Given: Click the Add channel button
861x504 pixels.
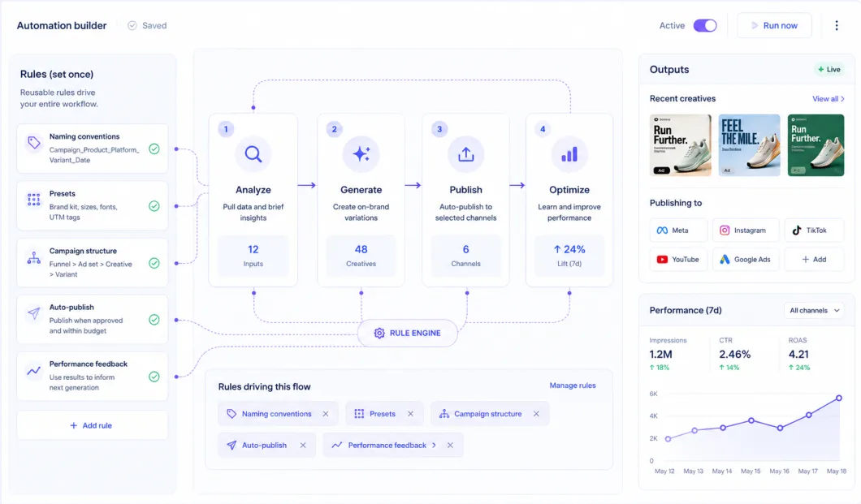Looking at the screenshot, I should (815, 260).
